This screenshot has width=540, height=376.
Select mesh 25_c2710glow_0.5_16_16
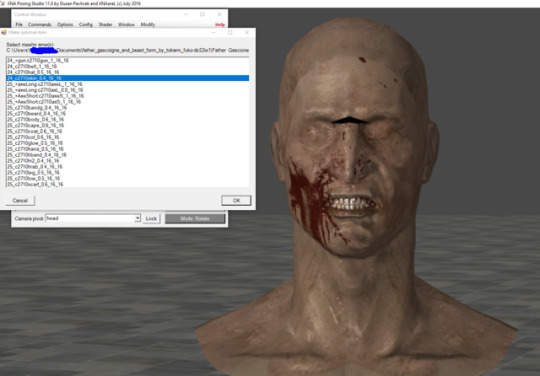tap(127, 143)
